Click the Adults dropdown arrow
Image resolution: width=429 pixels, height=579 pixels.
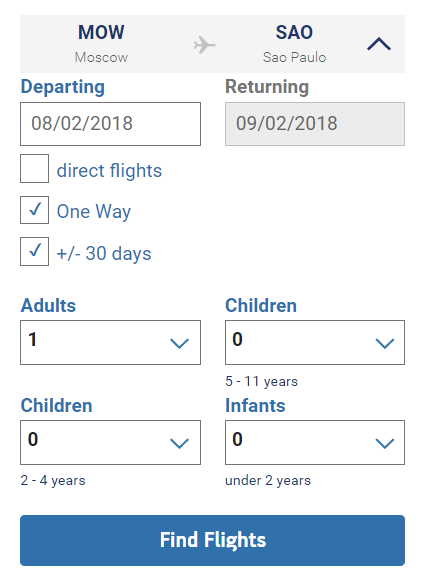(x=179, y=343)
